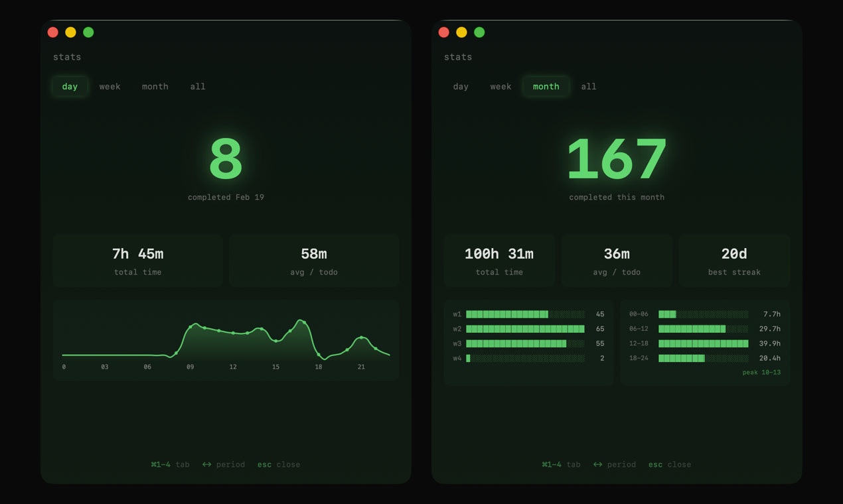Click the 7h 45m total time card

(137, 260)
